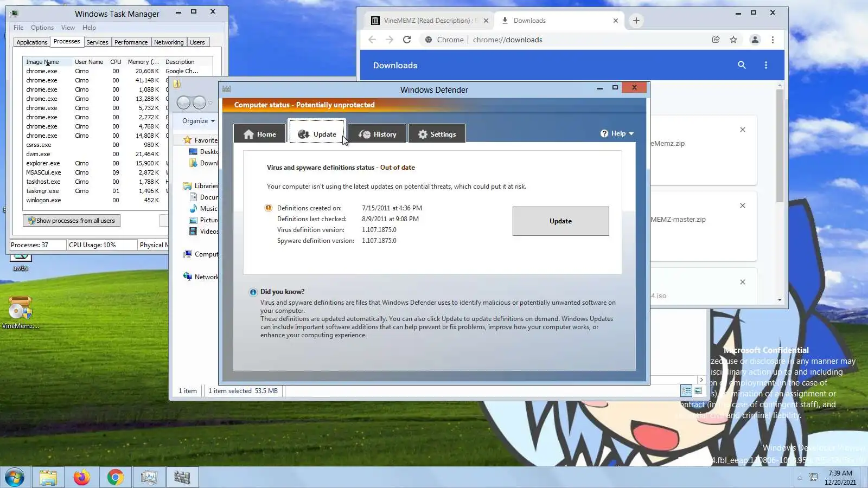Open Music library in Explorer sidebar
Viewport: 868px width, 488px height.
coord(203,209)
